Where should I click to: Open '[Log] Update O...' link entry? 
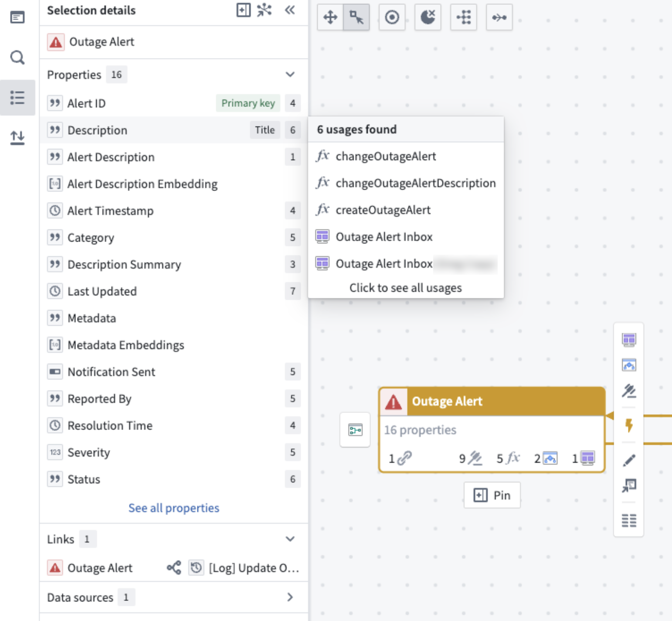click(244, 568)
